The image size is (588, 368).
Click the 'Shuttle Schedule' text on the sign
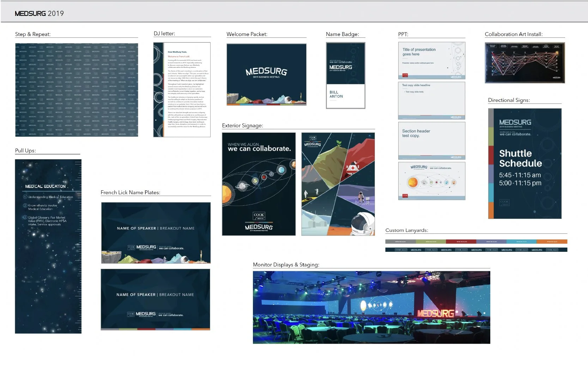coord(520,158)
